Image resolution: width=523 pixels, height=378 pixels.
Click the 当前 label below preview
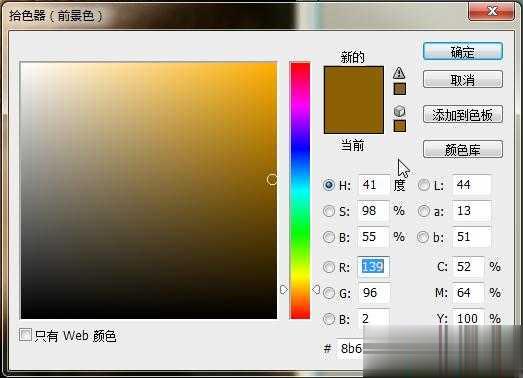(x=353, y=145)
